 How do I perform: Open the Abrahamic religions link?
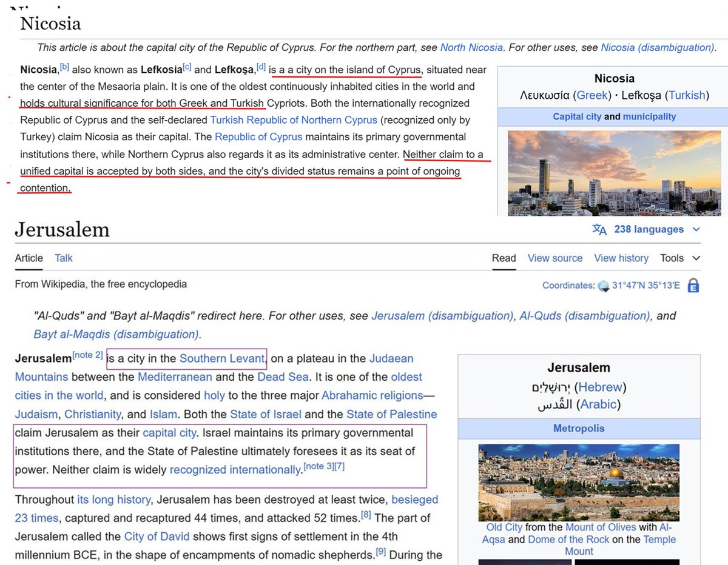pyautogui.click(x=372, y=396)
